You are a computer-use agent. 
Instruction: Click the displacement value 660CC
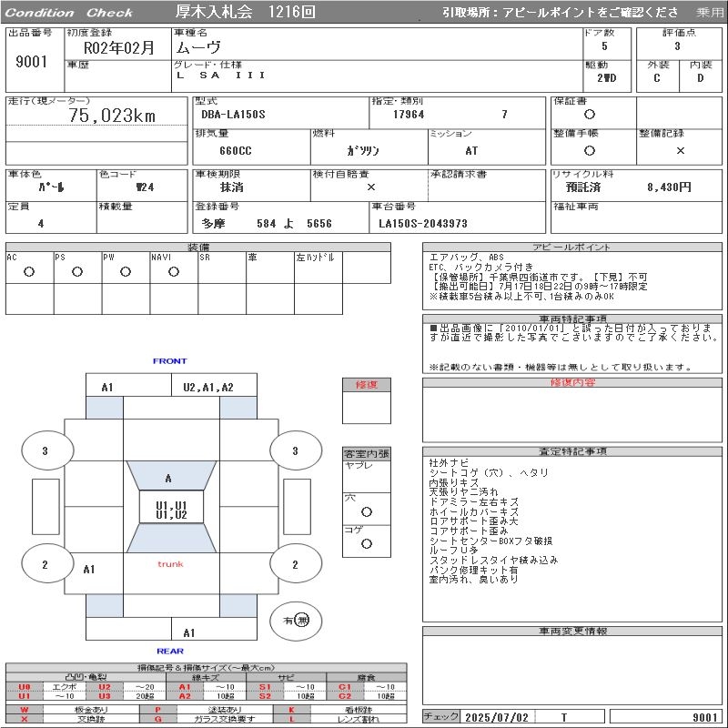[236, 151]
